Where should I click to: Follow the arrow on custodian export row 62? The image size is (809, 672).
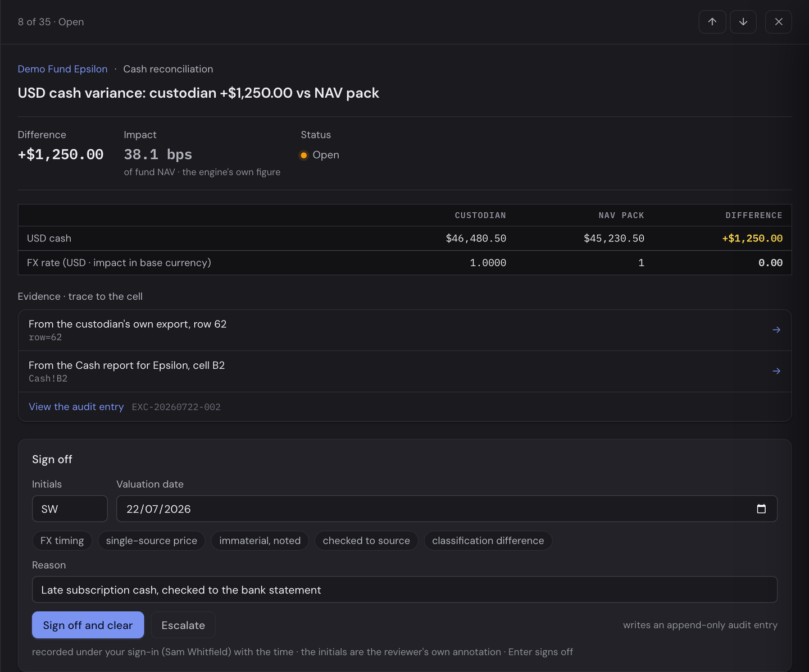(776, 330)
